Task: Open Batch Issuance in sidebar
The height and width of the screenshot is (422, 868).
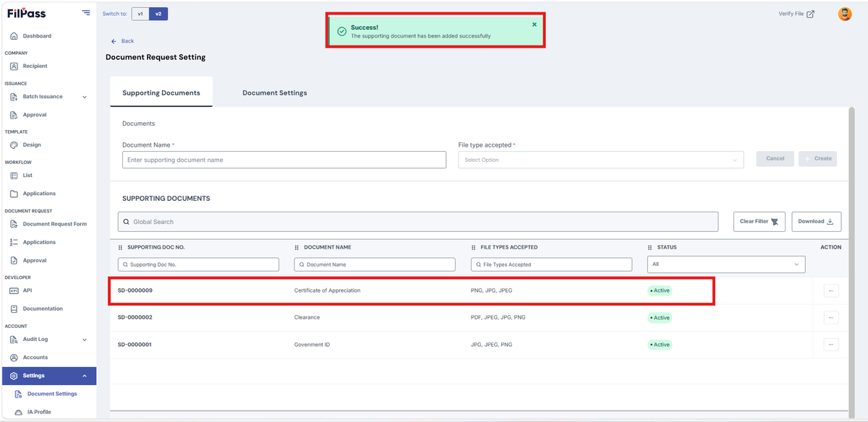Action: click(43, 97)
